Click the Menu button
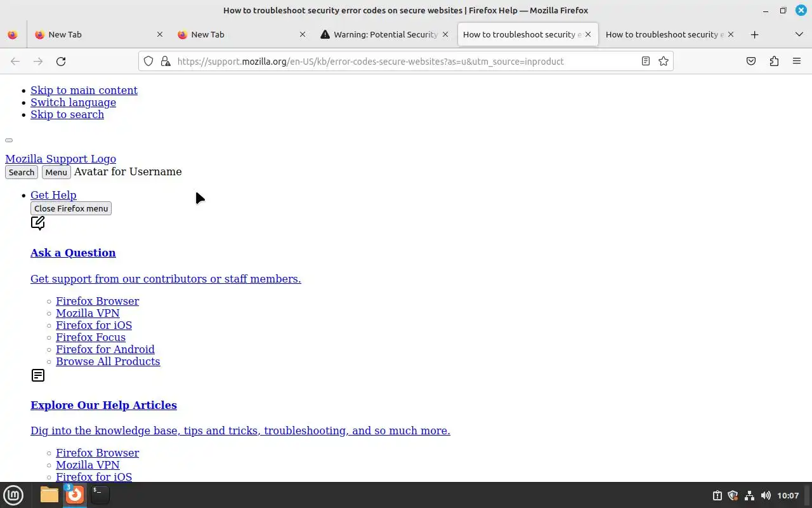812x508 pixels. pyautogui.click(x=56, y=172)
